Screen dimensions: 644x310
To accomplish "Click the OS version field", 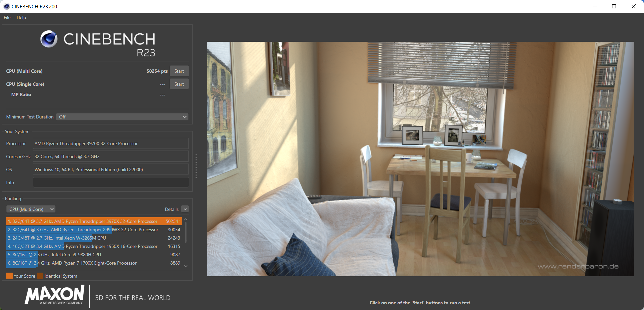I will (111, 170).
